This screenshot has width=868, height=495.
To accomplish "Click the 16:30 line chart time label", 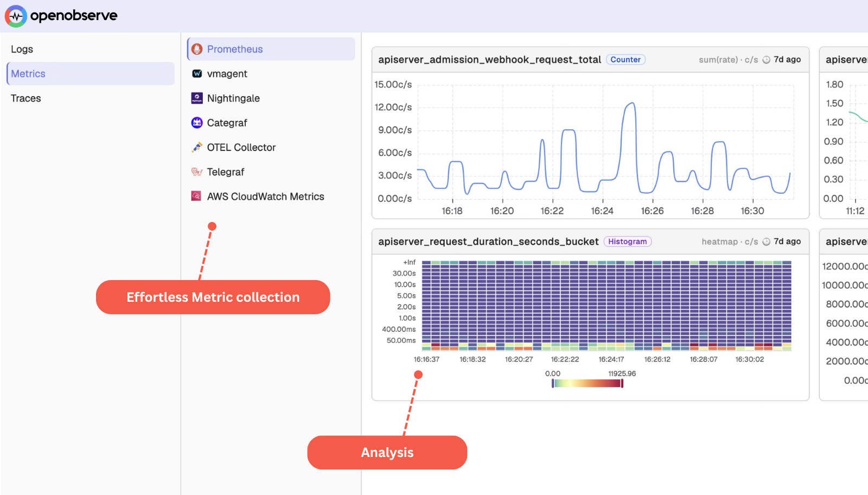I will [752, 211].
